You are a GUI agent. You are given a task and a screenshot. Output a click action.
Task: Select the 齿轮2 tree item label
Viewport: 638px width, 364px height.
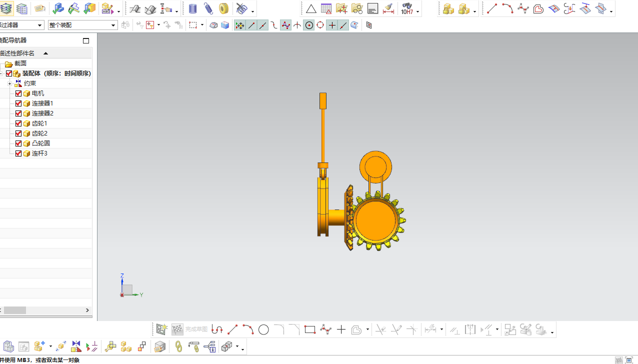pyautogui.click(x=39, y=133)
